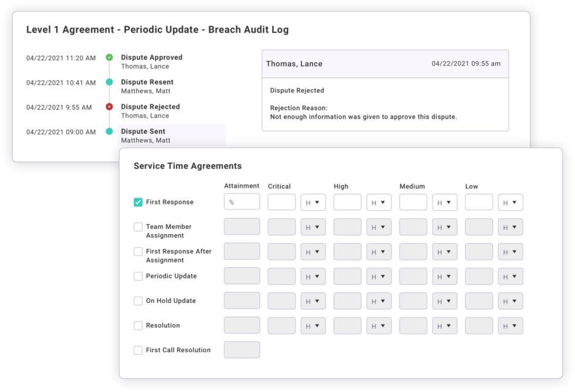Click the High column header
This screenshot has width=575, height=392.
coord(341,186)
